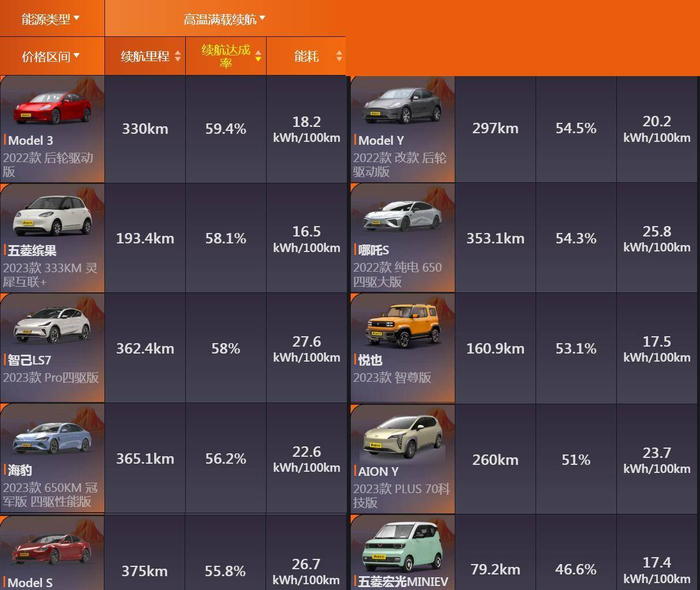Select the 79.2km range cell
700x590 pixels.
[x=495, y=553]
